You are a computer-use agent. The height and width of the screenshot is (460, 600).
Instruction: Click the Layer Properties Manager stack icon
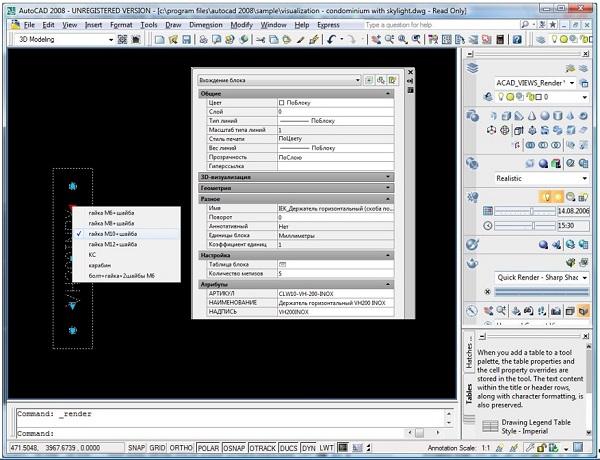473,69
